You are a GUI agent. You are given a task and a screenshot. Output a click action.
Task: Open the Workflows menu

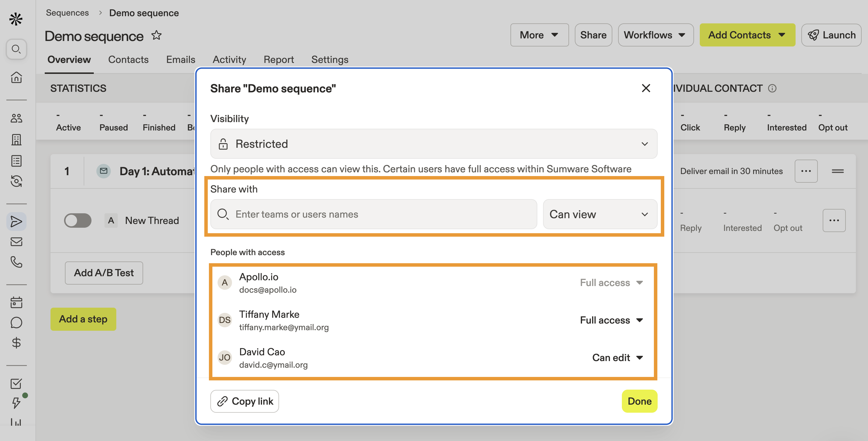655,35
